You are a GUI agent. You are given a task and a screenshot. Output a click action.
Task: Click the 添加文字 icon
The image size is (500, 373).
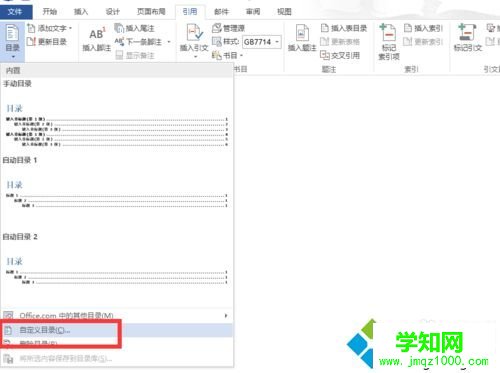point(31,28)
